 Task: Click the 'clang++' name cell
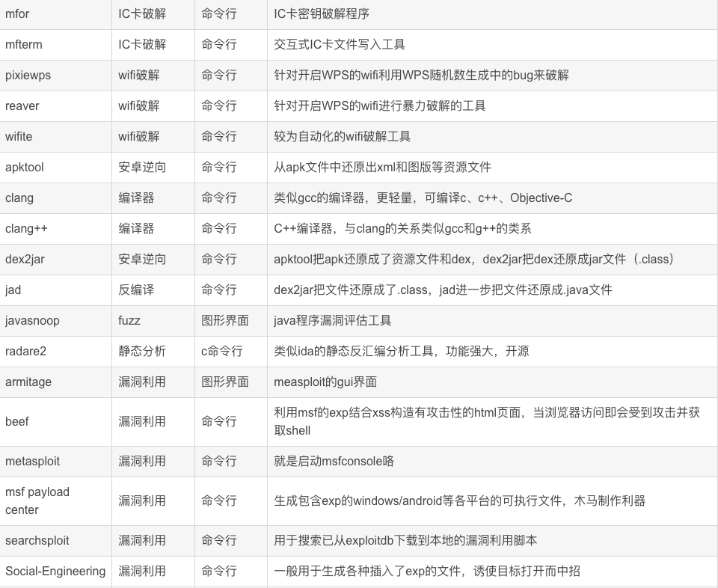(26, 228)
